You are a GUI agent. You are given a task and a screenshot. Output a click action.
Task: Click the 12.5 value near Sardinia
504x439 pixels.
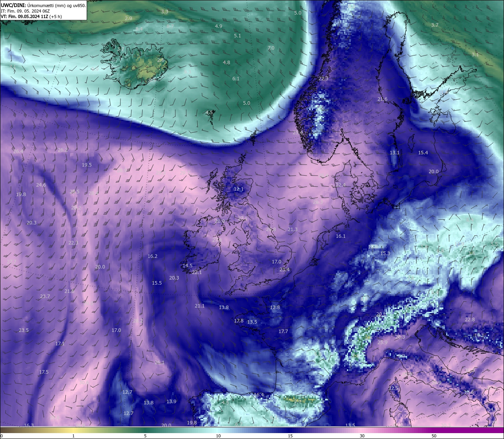coord(393,388)
